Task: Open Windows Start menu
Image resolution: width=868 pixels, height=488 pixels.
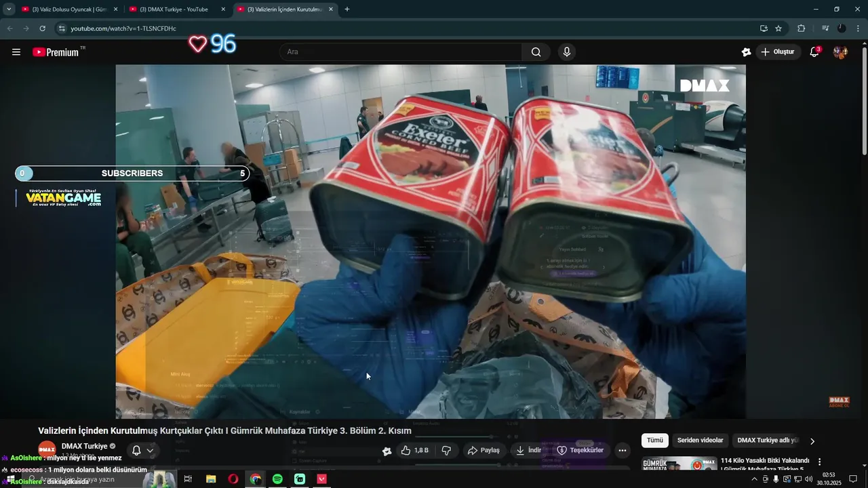Action: point(11,479)
